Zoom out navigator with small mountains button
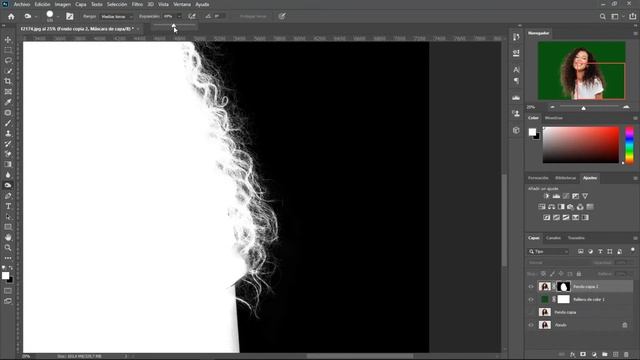Viewport: 640px width, 360px height. tap(552, 107)
